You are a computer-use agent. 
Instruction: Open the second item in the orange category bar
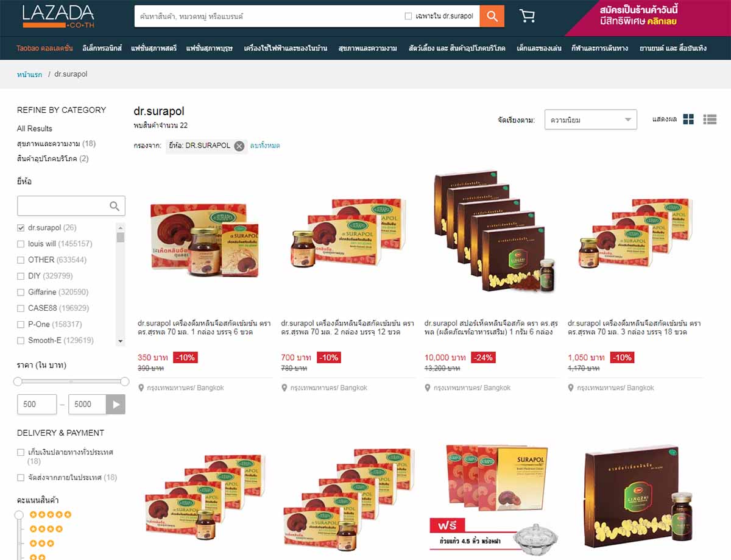tap(102, 48)
